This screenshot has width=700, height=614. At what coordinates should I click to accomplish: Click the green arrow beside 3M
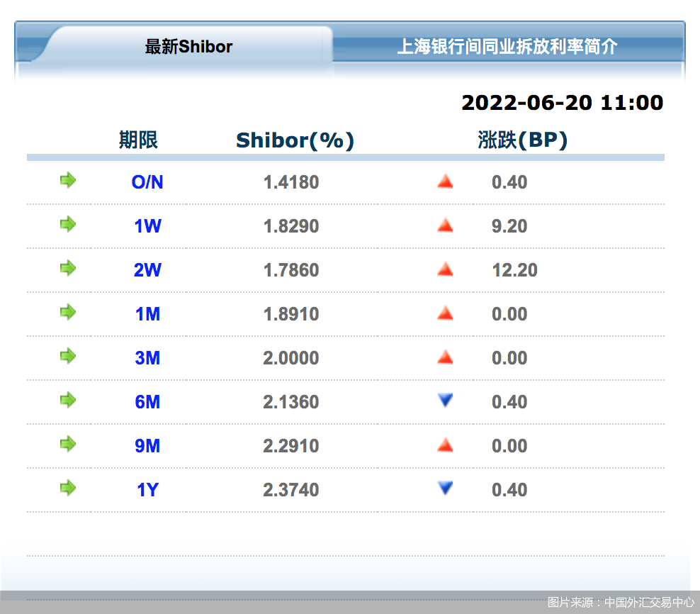tap(67, 357)
